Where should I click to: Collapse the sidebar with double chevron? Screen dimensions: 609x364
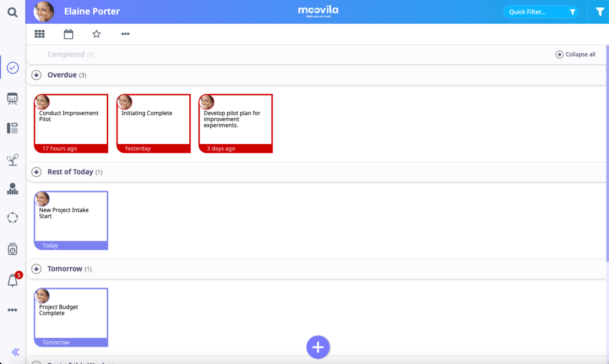click(15, 352)
